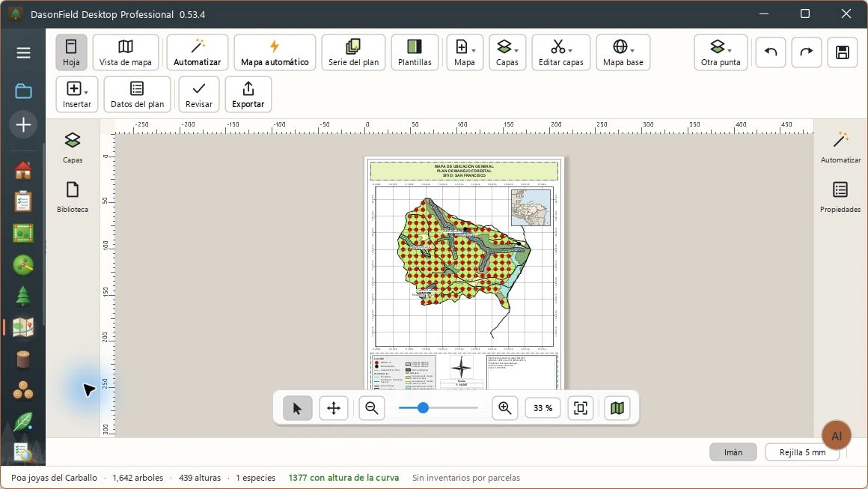Image resolution: width=868 pixels, height=489 pixels.
Task: Toggle Imán snapping
Action: (x=733, y=452)
